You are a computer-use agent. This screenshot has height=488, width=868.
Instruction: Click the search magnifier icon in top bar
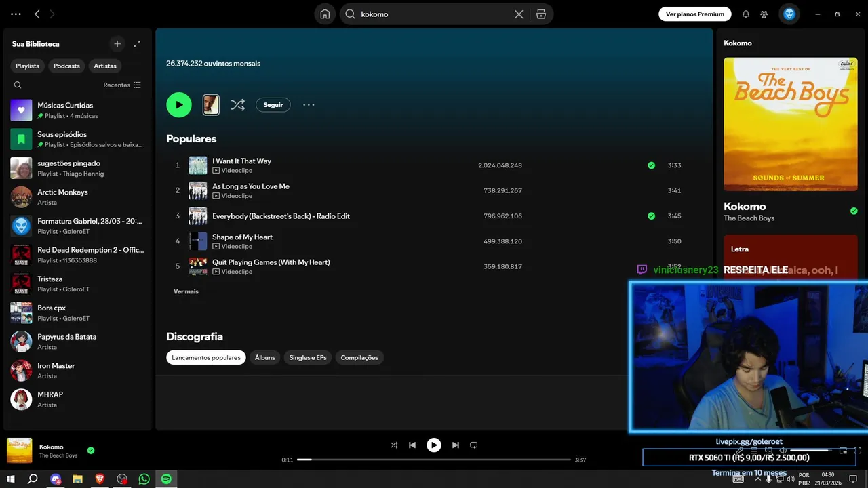[x=350, y=14]
